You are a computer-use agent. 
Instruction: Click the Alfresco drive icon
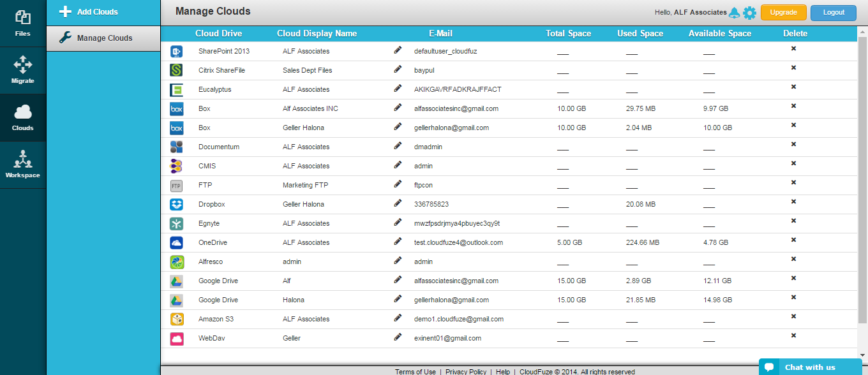point(177,262)
